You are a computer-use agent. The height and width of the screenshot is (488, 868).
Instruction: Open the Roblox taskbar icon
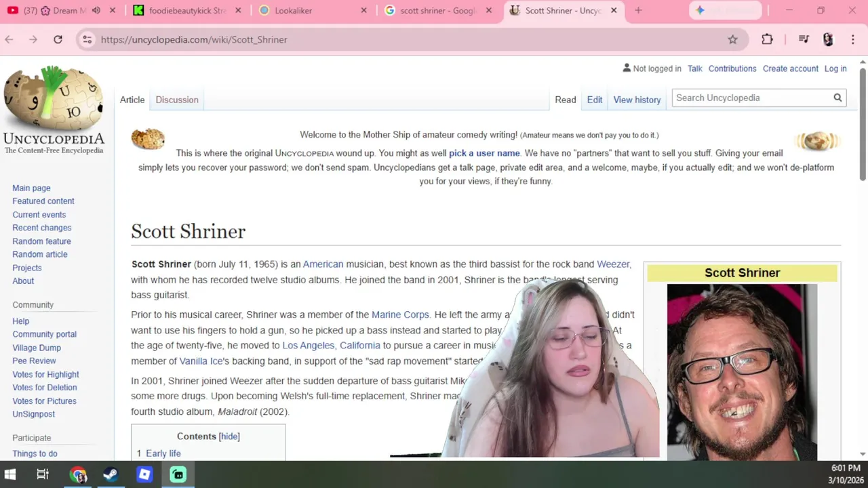coord(144,474)
